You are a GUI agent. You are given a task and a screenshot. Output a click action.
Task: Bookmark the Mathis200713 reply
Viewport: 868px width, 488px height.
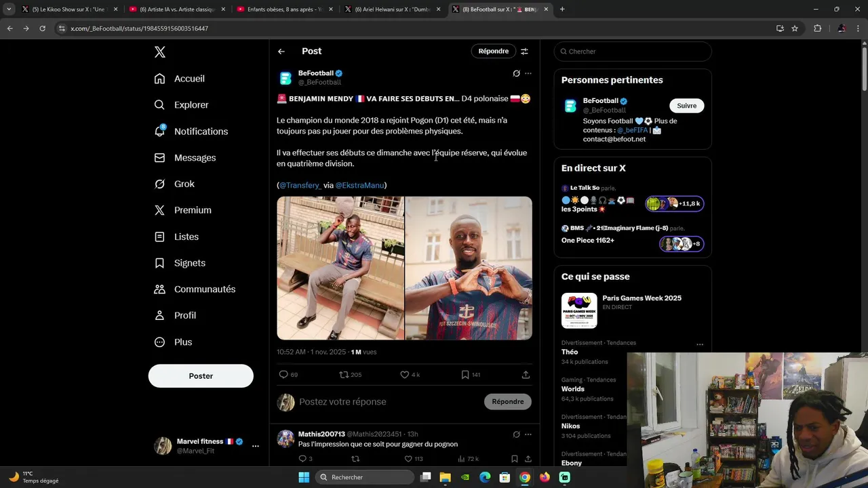[515, 459]
